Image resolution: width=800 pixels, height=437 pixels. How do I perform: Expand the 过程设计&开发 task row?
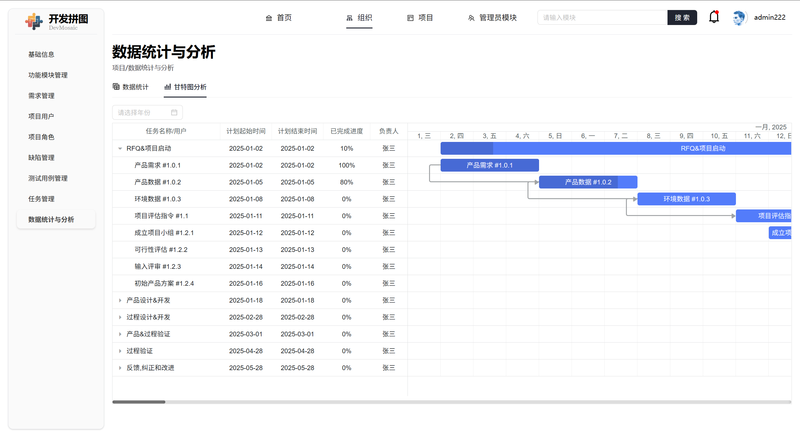coord(120,317)
